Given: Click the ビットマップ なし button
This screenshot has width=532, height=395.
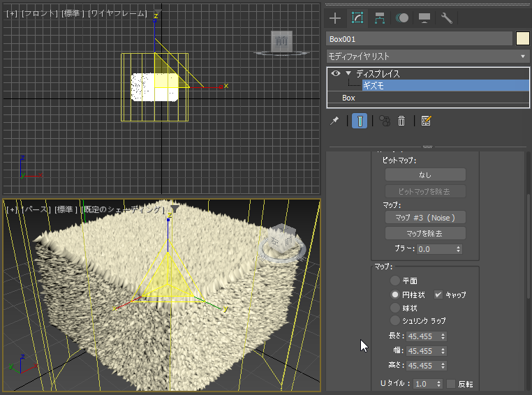Looking at the screenshot, I should point(425,175).
